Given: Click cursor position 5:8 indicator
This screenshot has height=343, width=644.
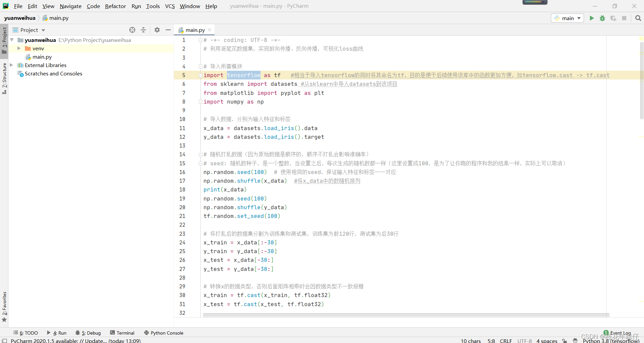Looking at the screenshot, I should click(x=491, y=341).
